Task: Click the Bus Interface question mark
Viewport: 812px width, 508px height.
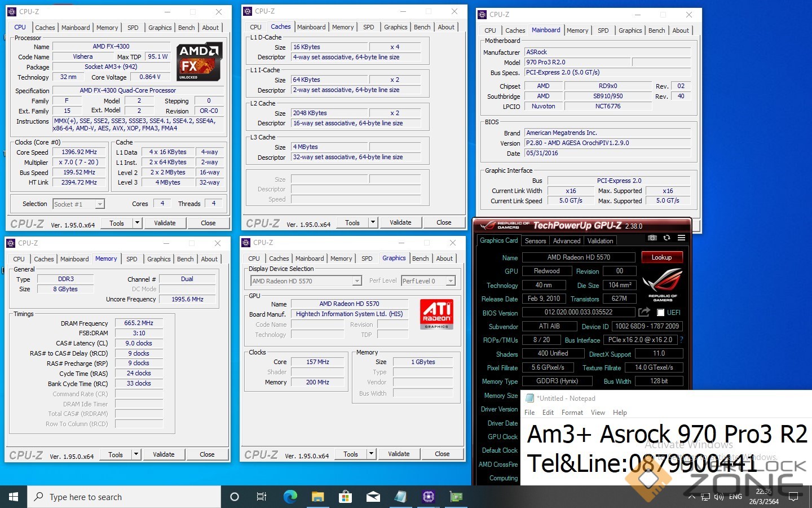Action: pyautogui.click(x=681, y=340)
